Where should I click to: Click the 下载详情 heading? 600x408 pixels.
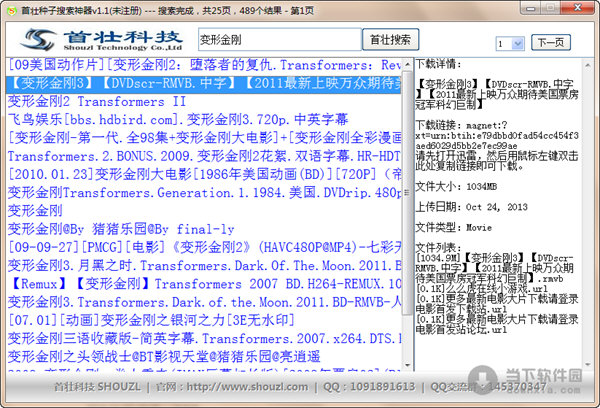tap(438, 64)
